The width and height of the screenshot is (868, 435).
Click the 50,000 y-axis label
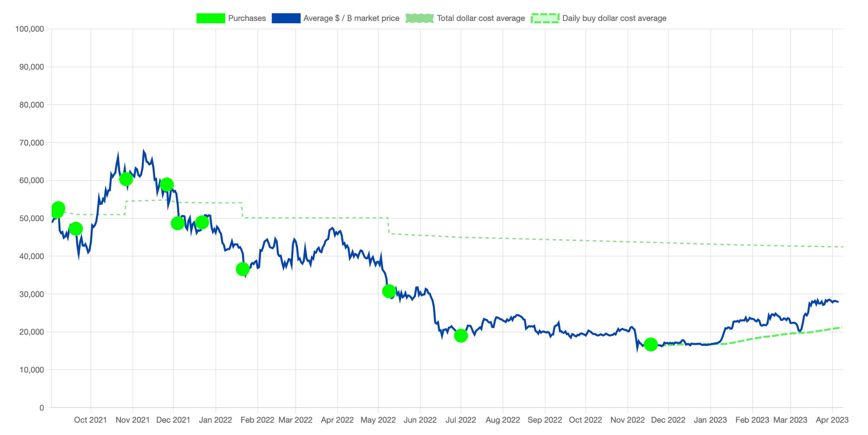click(x=32, y=218)
